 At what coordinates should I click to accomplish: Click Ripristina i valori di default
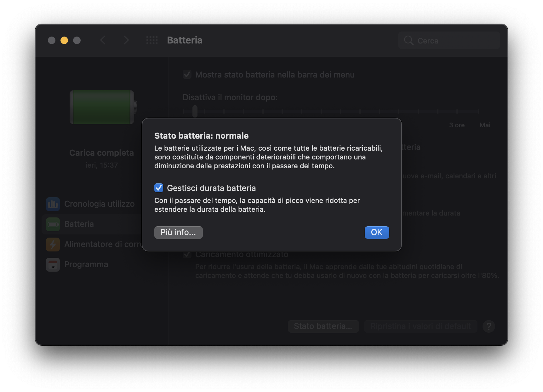click(x=420, y=326)
